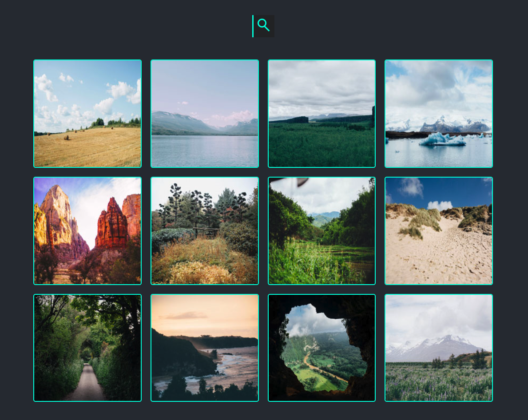
Task: Click the magnifying glass search icon
Action: (x=263, y=26)
